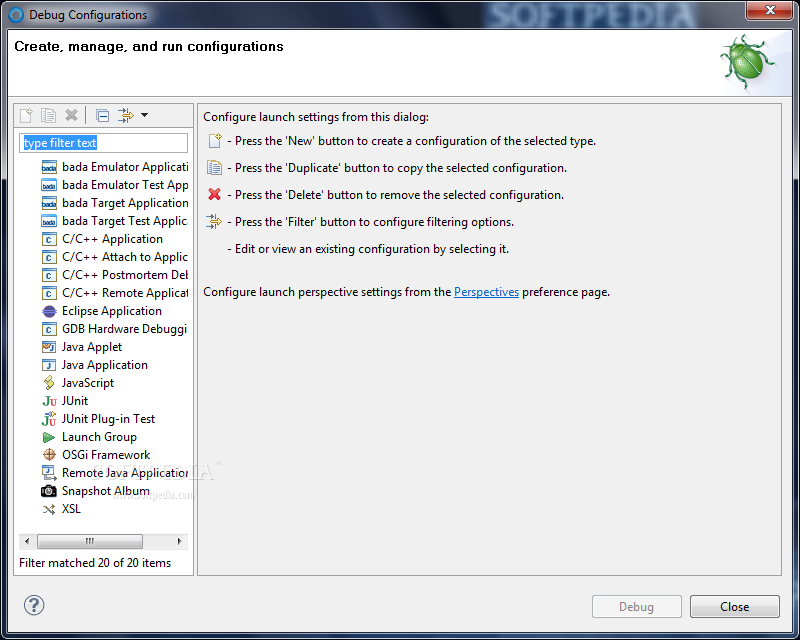
Task: Open the Perspectives preference page link
Action: point(486,292)
